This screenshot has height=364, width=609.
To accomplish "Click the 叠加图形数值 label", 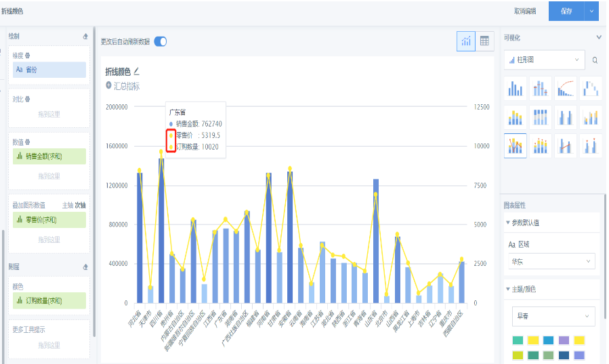I will point(28,205).
